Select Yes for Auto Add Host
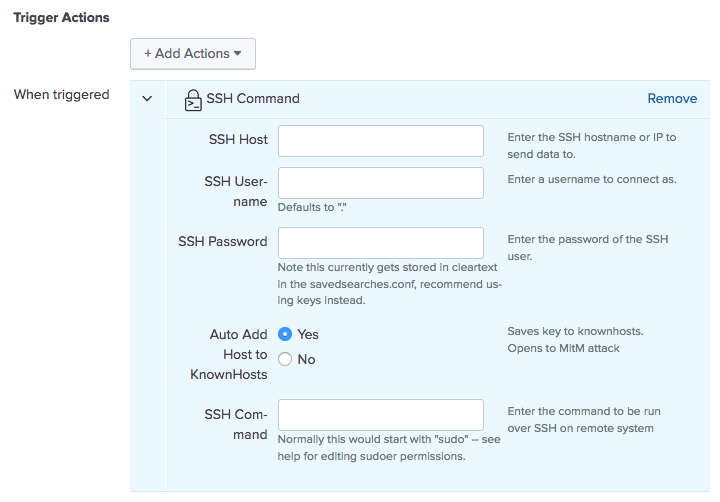 [285, 335]
